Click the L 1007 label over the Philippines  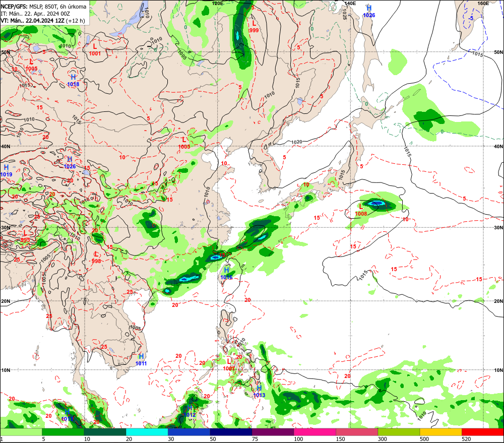(x=229, y=364)
